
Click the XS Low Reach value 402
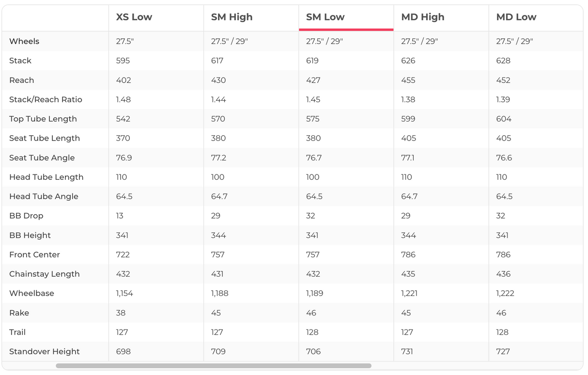point(124,80)
